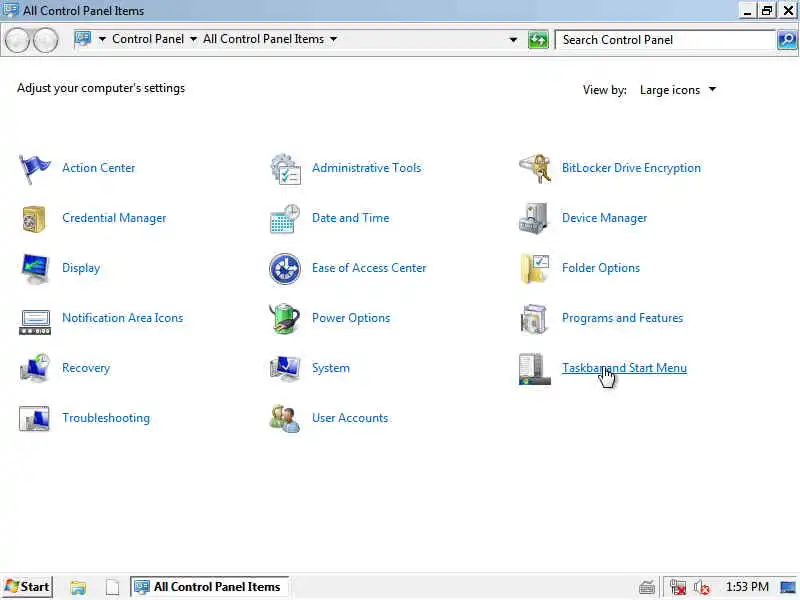
Task: Click All Control Panel Items breadcrumb segment
Action: click(x=263, y=39)
